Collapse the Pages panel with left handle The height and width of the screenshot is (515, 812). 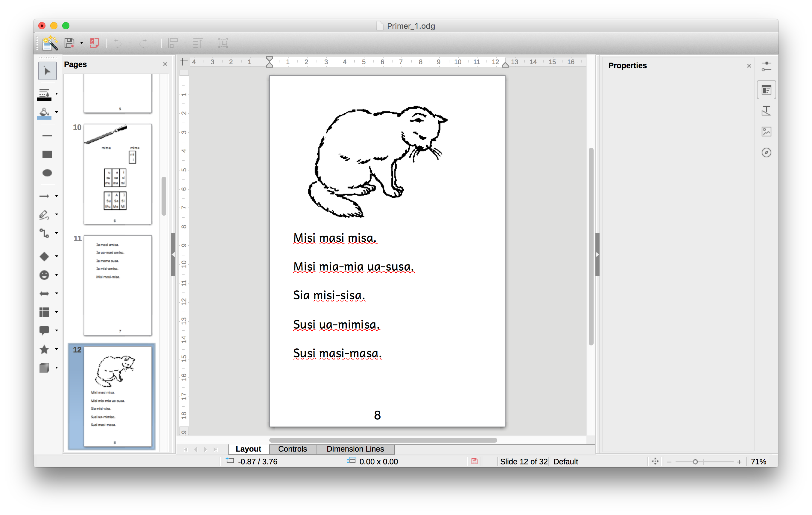[x=173, y=255]
